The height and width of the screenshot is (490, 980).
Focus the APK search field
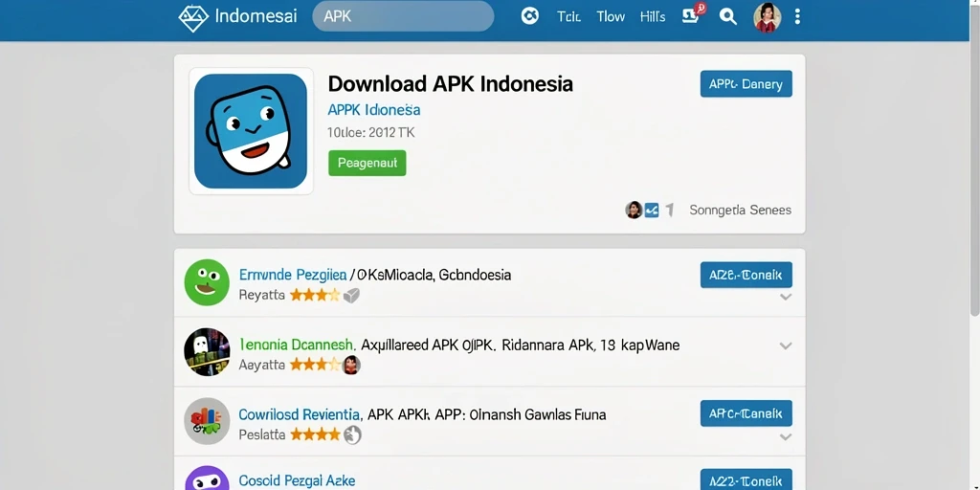(403, 17)
